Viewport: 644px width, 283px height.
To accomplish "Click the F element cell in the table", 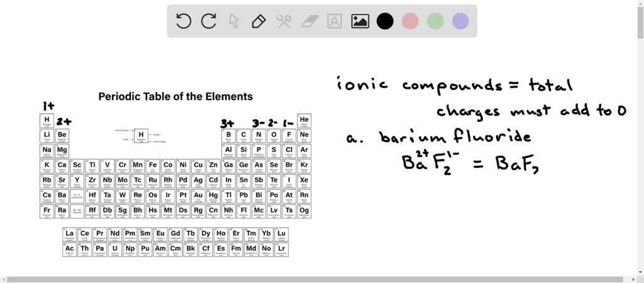I will click(x=289, y=136).
